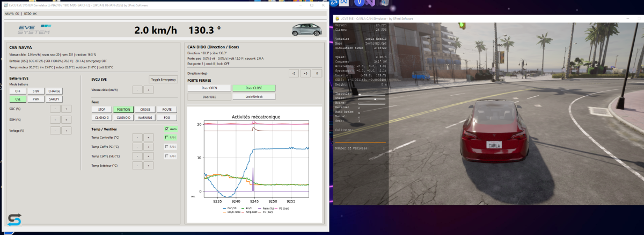Click the blue refresh arrows icon
Screen dimensions: 644x235
14,219
